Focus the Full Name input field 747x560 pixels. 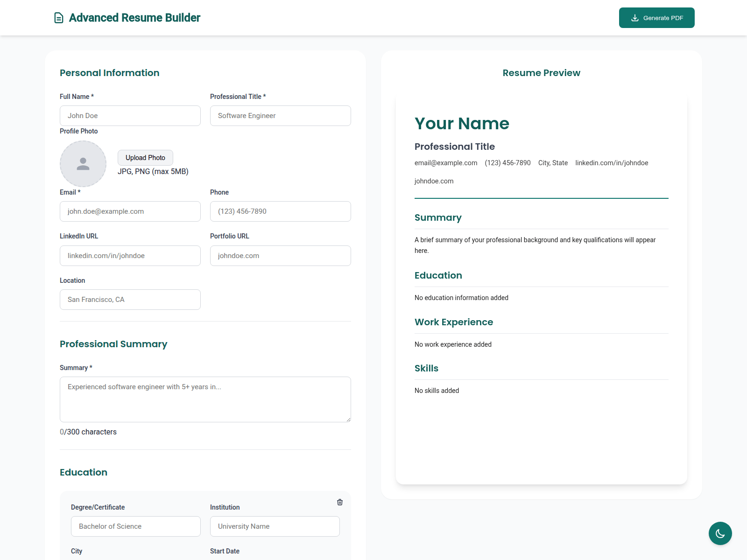[130, 116]
